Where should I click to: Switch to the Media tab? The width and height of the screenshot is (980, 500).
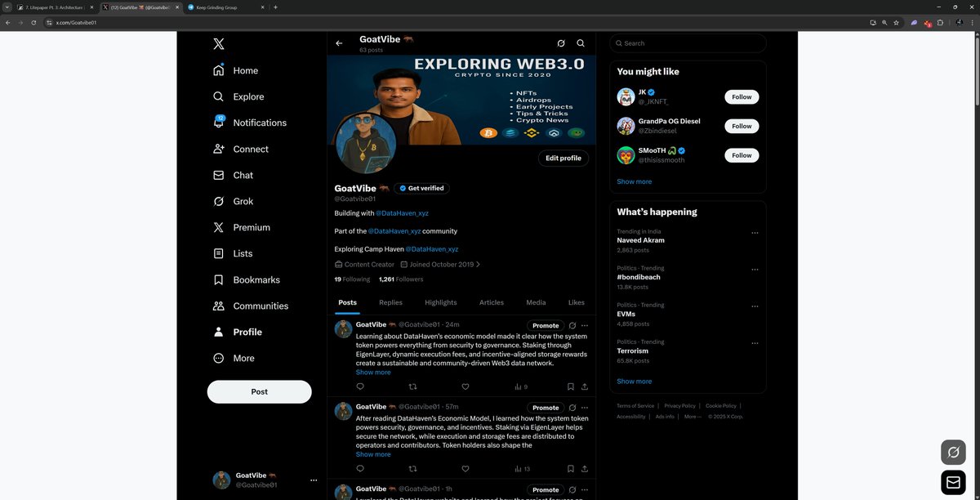point(536,302)
